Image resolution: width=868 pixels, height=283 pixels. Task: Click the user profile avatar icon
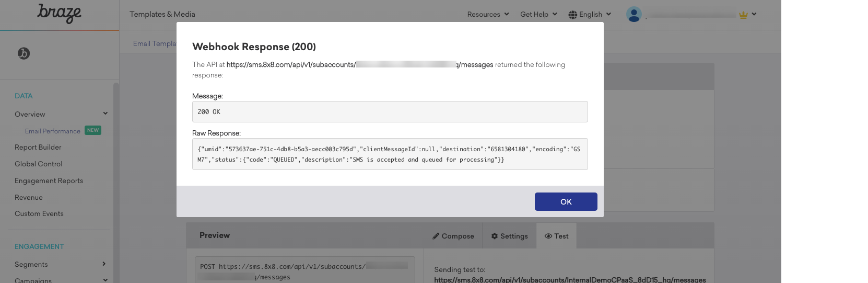(634, 14)
